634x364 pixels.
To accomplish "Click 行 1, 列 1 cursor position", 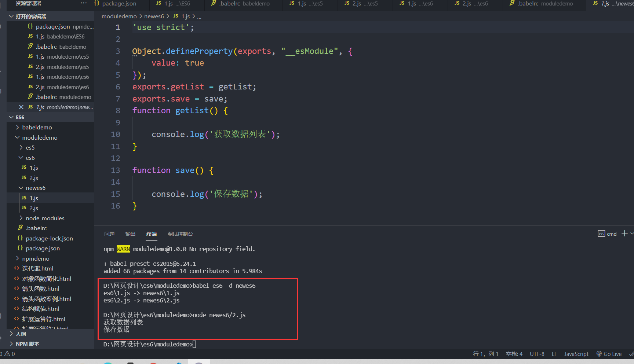I will point(486,354).
